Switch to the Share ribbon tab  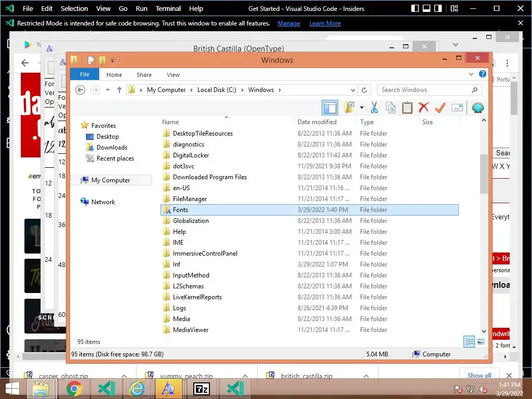coord(144,75)
